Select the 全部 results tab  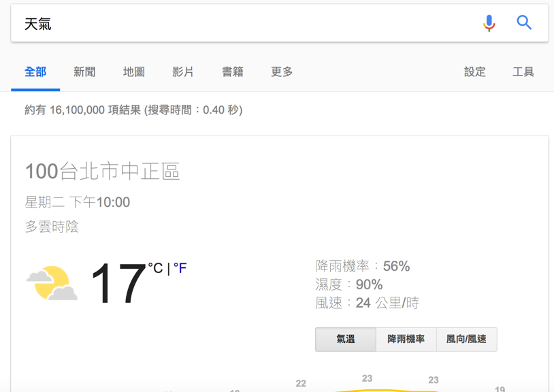pyautogui.click(x=35, y=72)
